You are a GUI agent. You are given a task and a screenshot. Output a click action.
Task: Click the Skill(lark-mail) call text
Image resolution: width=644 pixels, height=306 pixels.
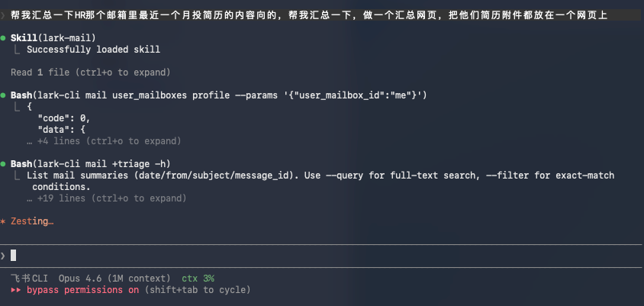click(53, 38)
